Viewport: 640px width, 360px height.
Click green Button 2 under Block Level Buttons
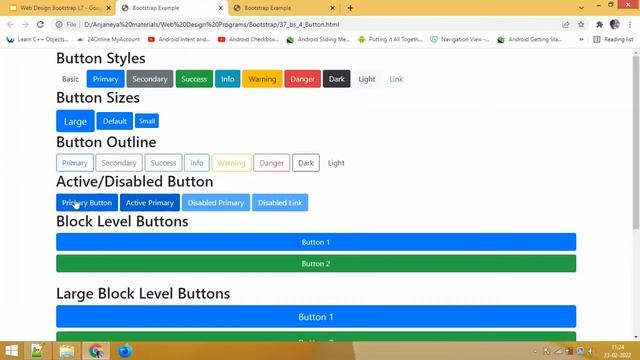point(316,264)
